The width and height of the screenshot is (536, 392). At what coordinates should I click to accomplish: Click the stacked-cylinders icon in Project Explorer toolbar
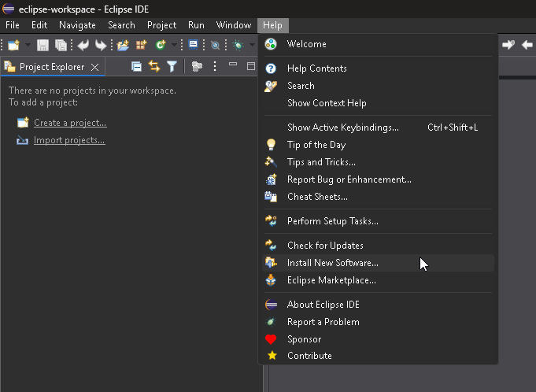197,66
